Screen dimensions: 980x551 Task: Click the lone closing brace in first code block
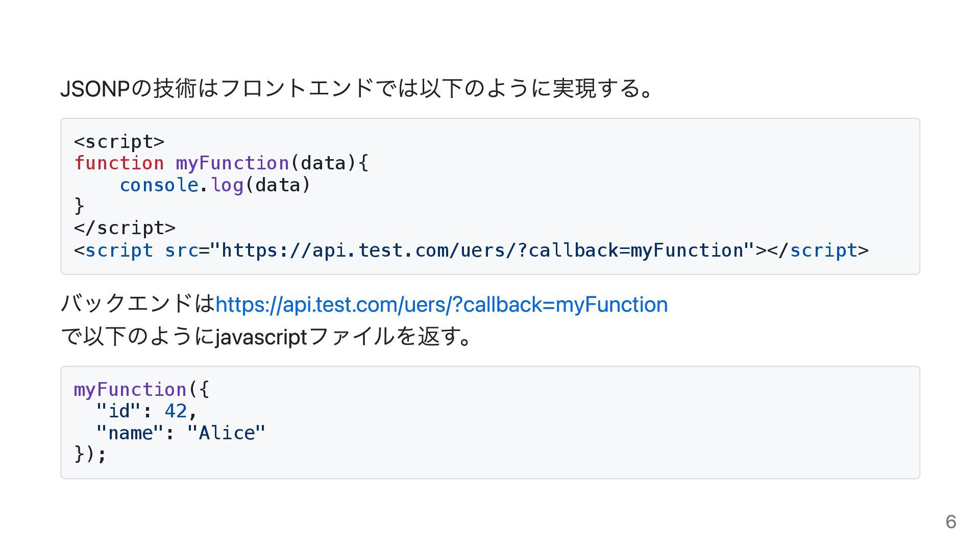(x=79, y=206)
